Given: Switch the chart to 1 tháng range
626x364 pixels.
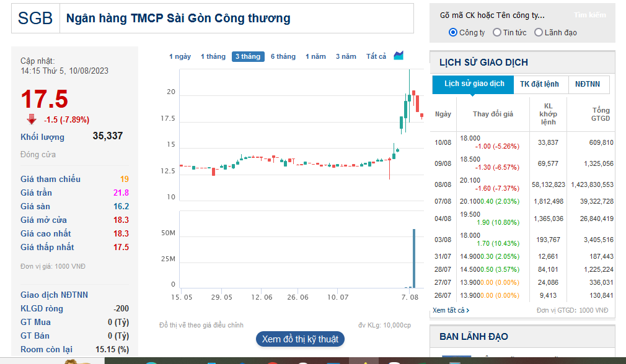Looking at the screenshot, I should pyautogui.click(x=213, y=56).
